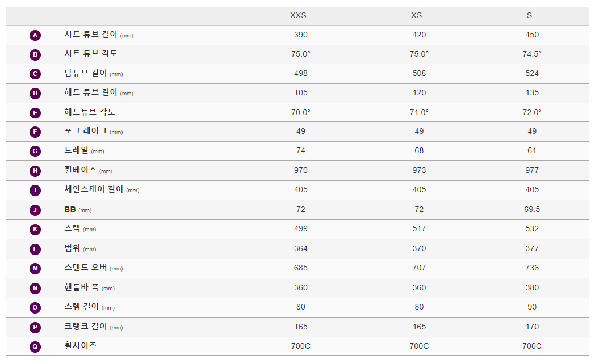Click the purple A marker icon

click(35, 35)
